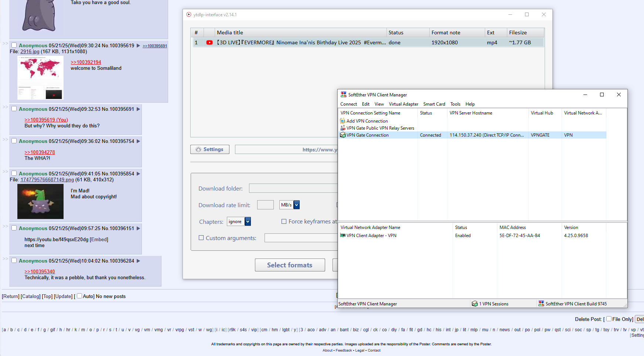Open the Somaliland world map thumbnail
The image size is (644, 356).
tap(40, 78)
